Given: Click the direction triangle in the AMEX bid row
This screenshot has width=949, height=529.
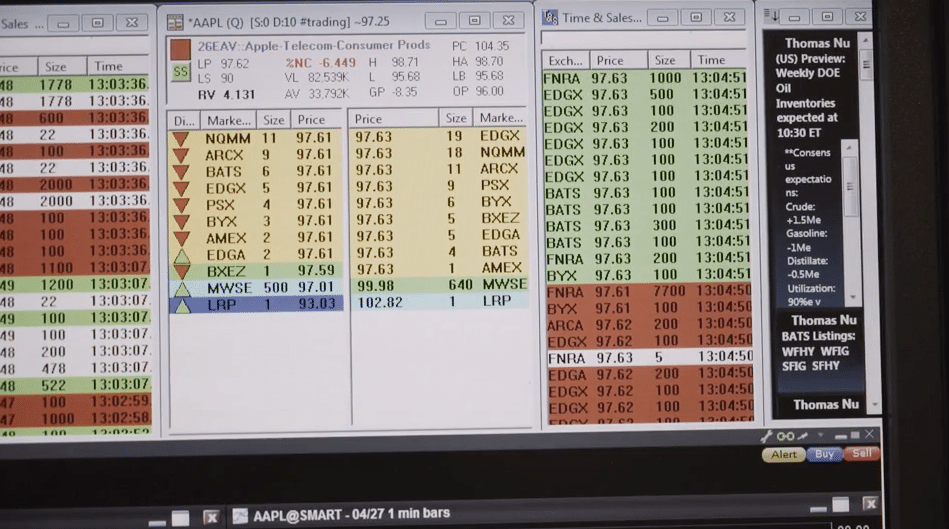Looking at the screenshot, I should point(180,238).
